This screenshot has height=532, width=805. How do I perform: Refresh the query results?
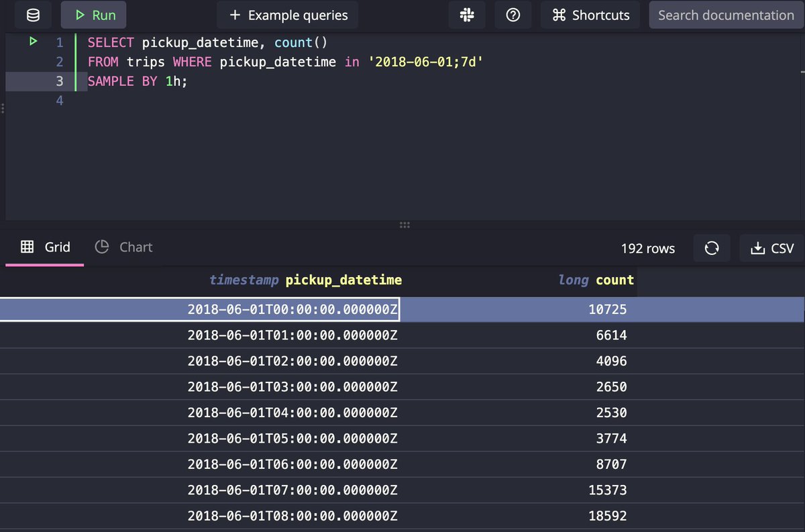point(711,248)
